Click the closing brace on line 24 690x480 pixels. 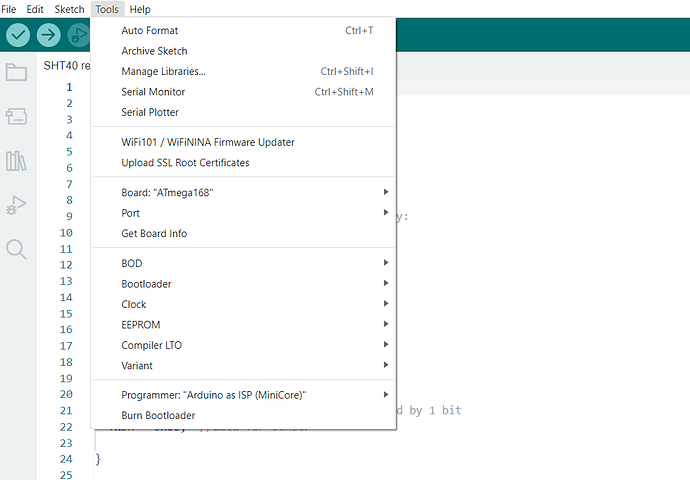(98, 459)
